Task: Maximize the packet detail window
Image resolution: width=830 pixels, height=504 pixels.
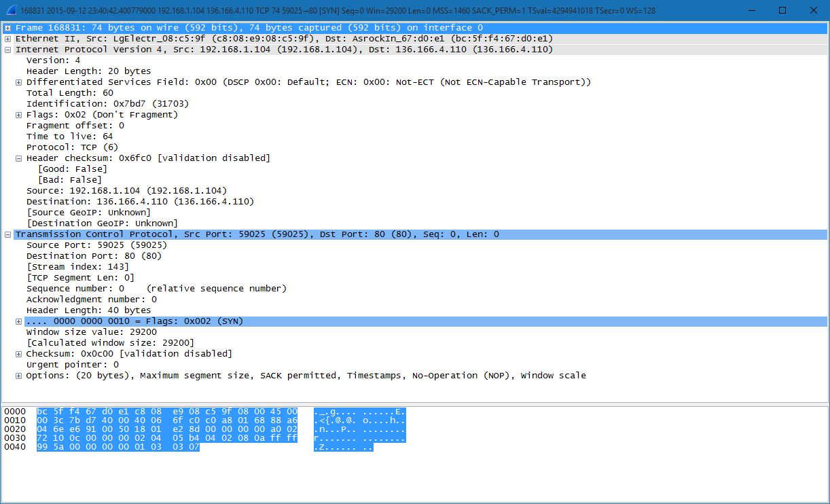Action: click(782, 10)
